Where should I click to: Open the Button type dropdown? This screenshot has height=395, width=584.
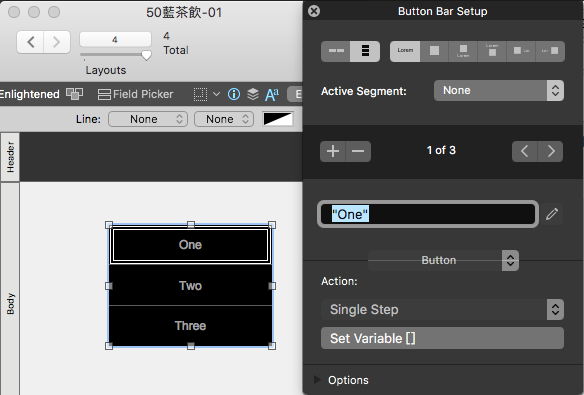(x=443, y=260)
